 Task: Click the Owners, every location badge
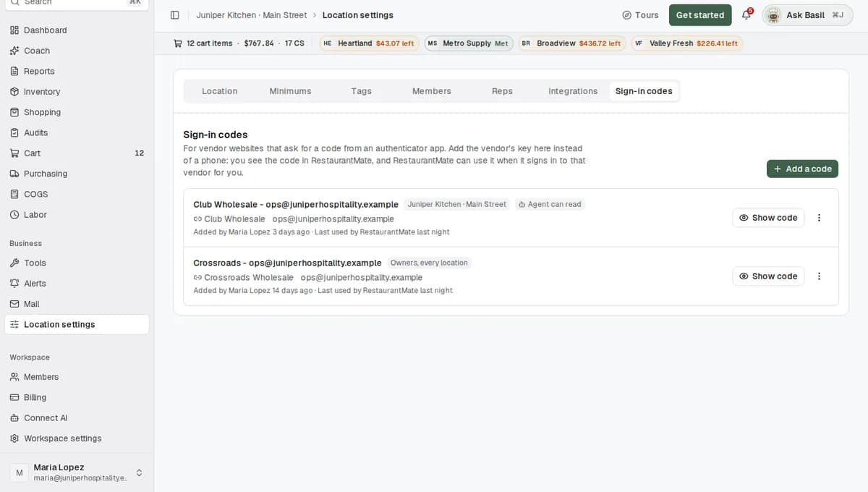[x=429, y=263]
